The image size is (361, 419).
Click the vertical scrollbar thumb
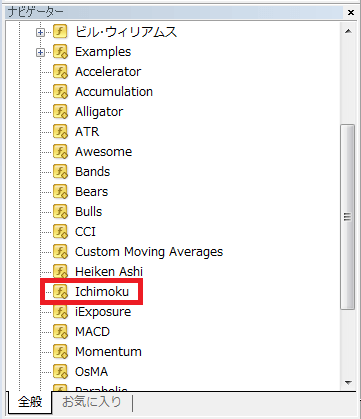(x=348, y=217)
